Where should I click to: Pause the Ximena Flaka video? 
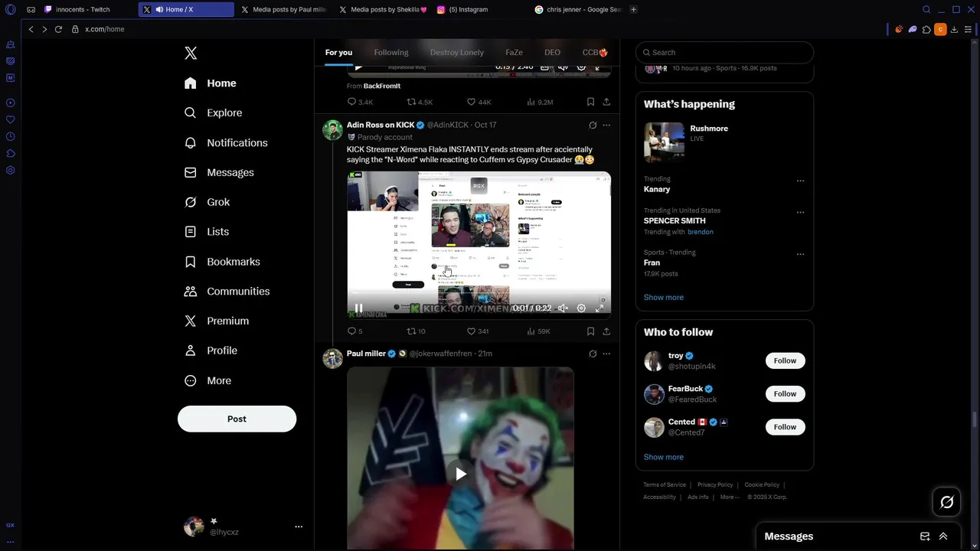[x=358, y=308]
